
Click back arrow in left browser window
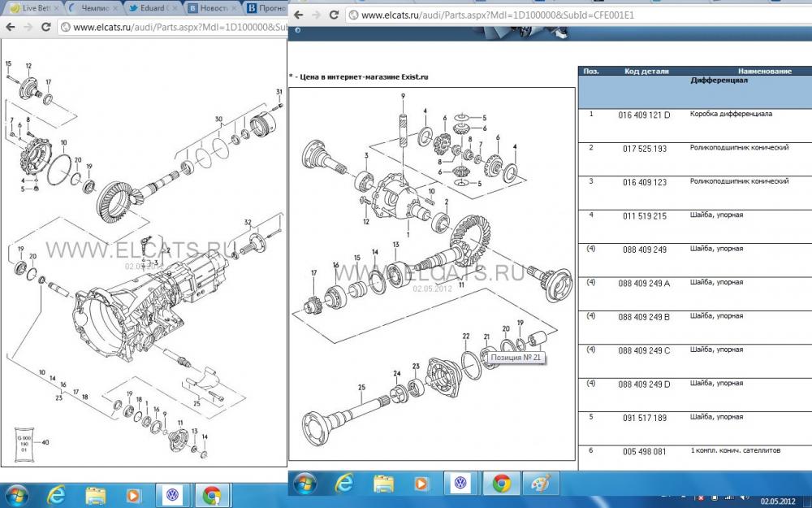[x=11, y=27]
